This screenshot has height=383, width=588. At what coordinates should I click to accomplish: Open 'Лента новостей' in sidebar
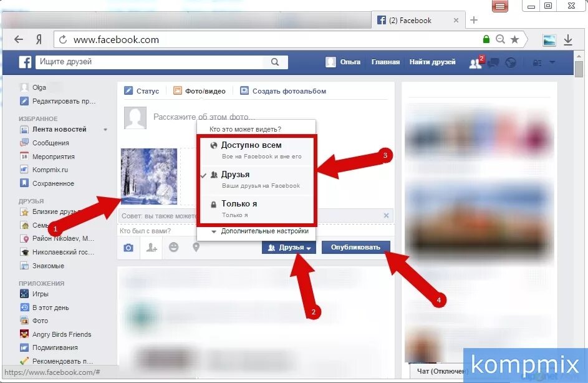(53, 129)
